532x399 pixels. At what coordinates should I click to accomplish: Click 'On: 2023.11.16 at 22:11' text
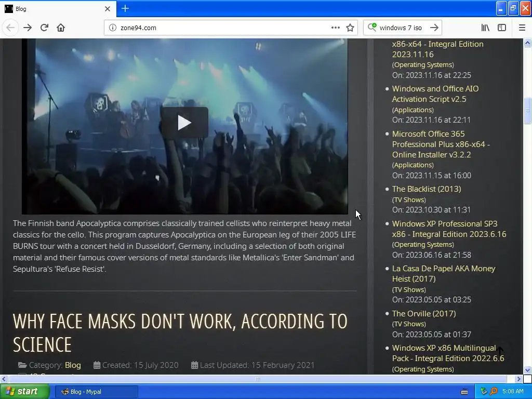pos(431,120)
